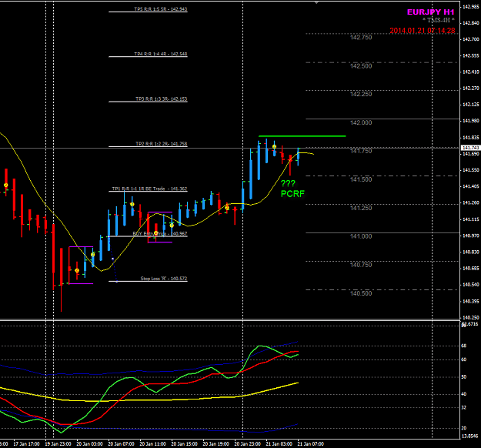Click 141.405 on the price axis
The height and width of the screenshot is (448, 481).
pyautogui.click(x=471, y=186)
